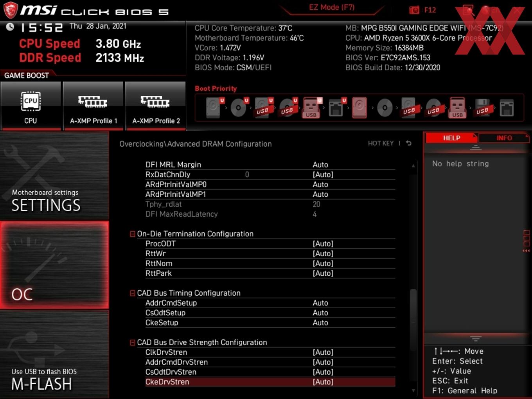Click the UEFI CD/DVD boot device icon
This screenshot has width=532, height=399.
239,108
